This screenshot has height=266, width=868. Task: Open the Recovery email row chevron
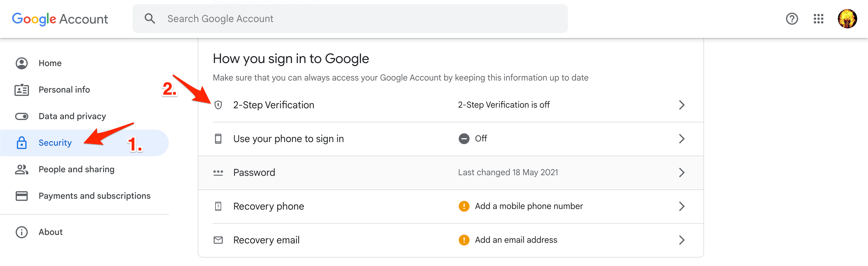tap(681, 240)
